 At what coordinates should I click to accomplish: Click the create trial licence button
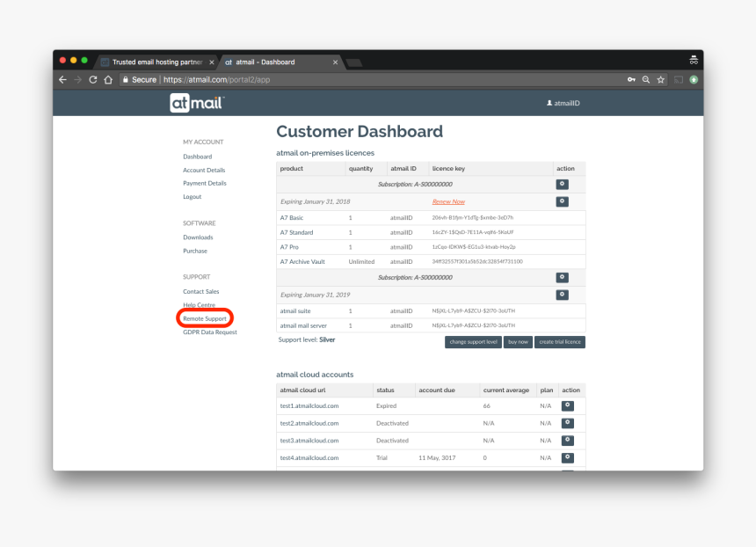(559, 341)
